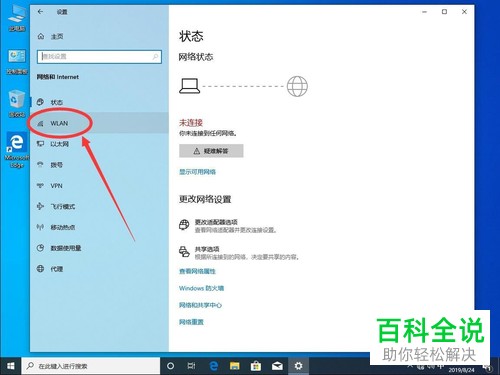The width and height of the screenshot is (500, 375).
Task: Click the 网络和 Internet section label
Action: 58,77
